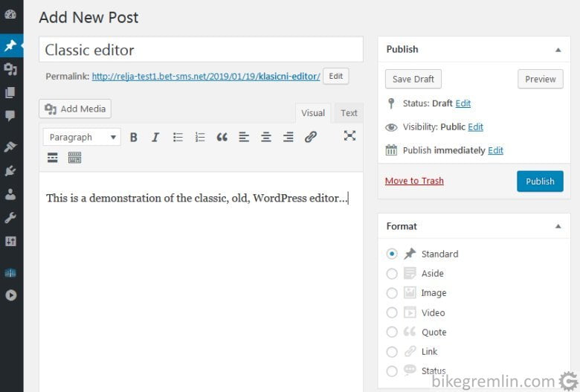Select the Standard post format
Image resolution: width=580 pixels, height=392 pixels.
tap(392, 254)
